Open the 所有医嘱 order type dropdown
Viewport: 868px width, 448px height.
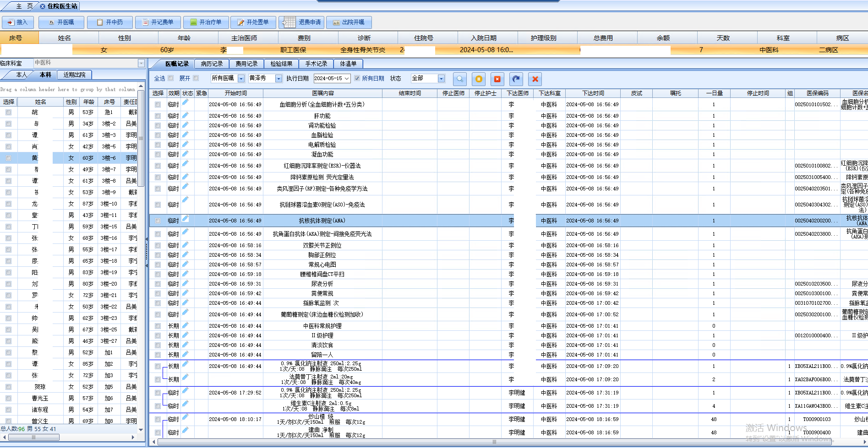coord(241,79)
